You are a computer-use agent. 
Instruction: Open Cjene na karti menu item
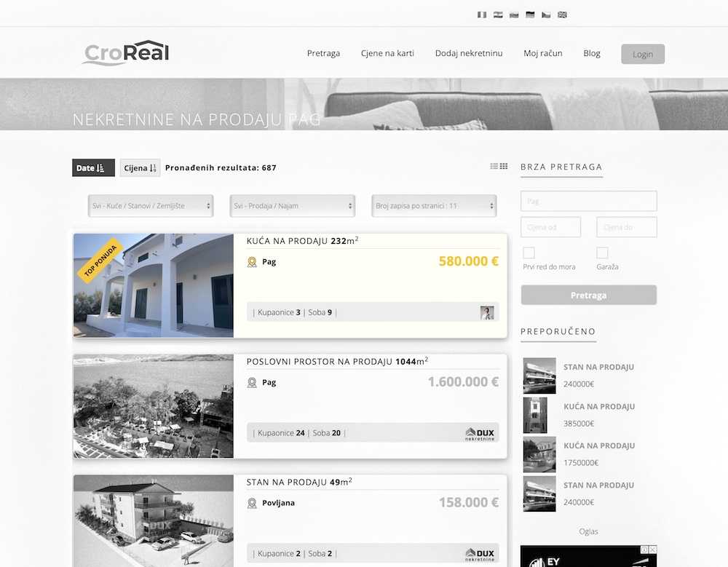point(387,53)
